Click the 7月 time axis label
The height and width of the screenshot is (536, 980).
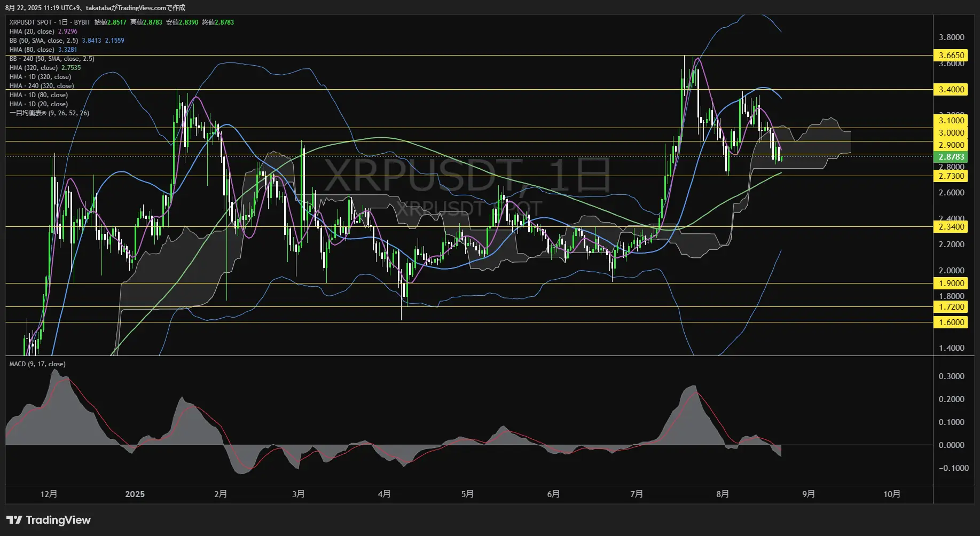637,494
